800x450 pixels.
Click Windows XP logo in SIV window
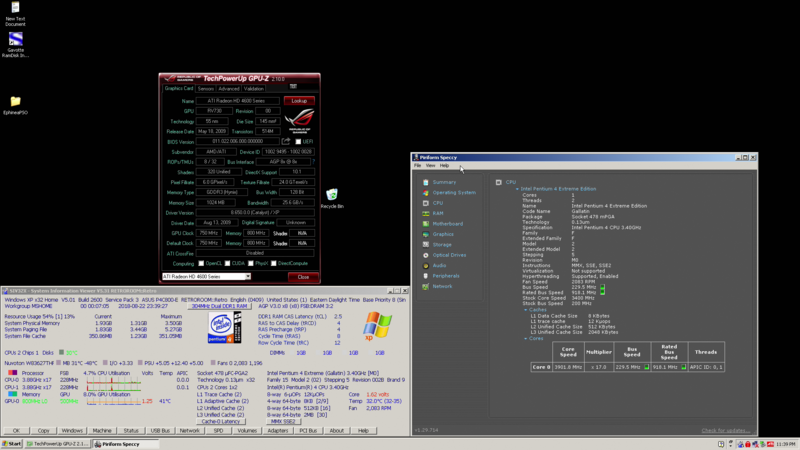(x=378, y=326)
